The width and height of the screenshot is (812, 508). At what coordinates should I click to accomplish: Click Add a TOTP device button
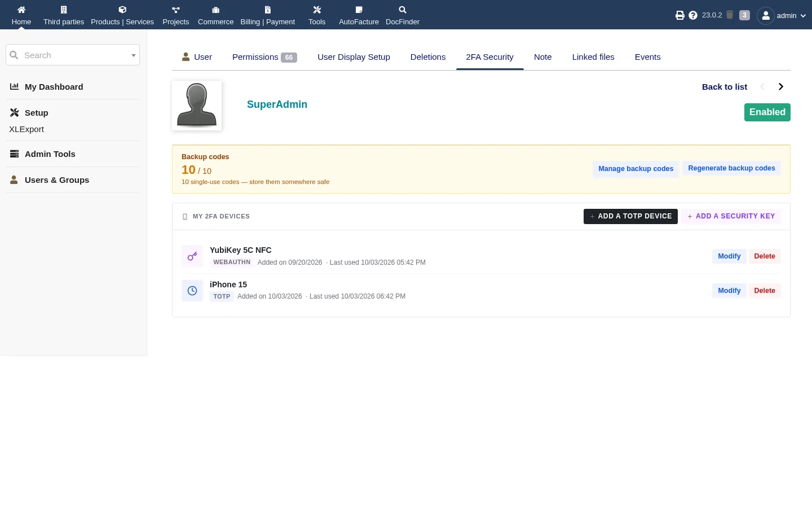[630, 216]
